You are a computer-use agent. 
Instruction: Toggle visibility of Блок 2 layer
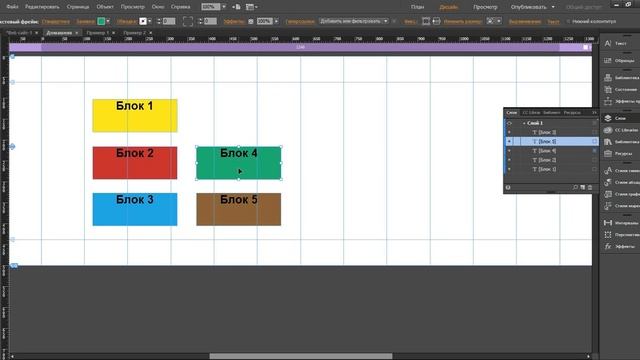point(509,160)
